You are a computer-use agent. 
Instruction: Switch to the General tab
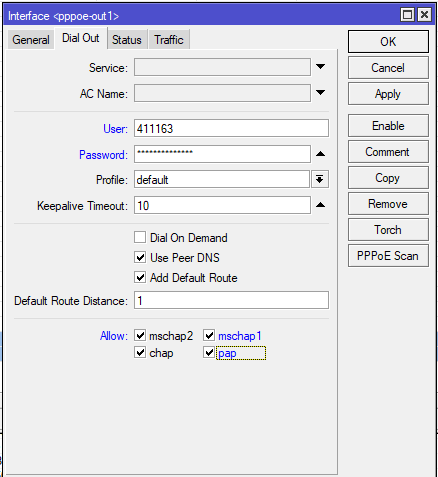click(31, 40)
